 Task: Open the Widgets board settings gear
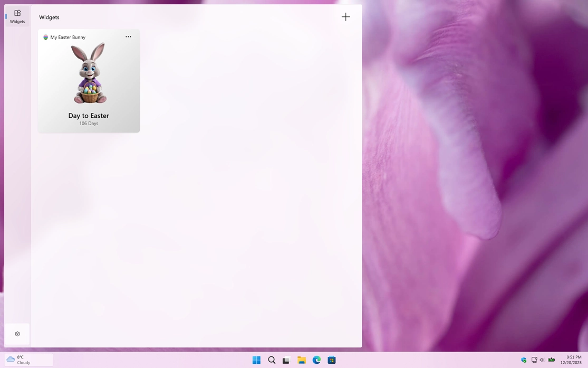pyautogui.click(x=17, y=334)
